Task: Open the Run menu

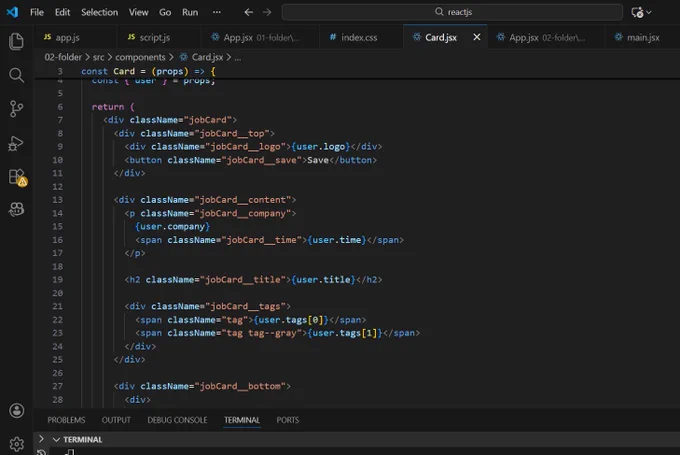Action: [190, 12]
